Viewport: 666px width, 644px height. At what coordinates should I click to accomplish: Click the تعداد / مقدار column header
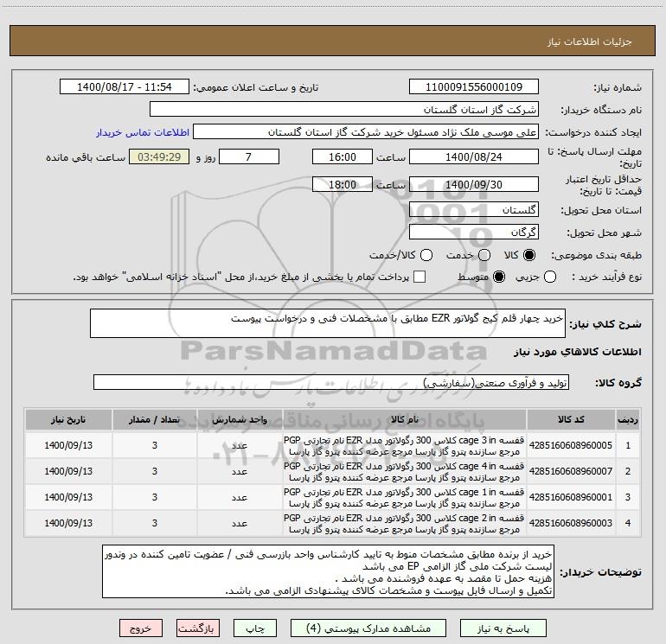coord(155,419)
